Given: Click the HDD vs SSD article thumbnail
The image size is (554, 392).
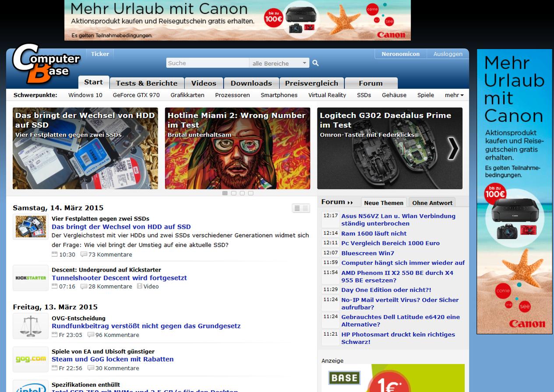Looking at the screenshot, I should 31,227.
